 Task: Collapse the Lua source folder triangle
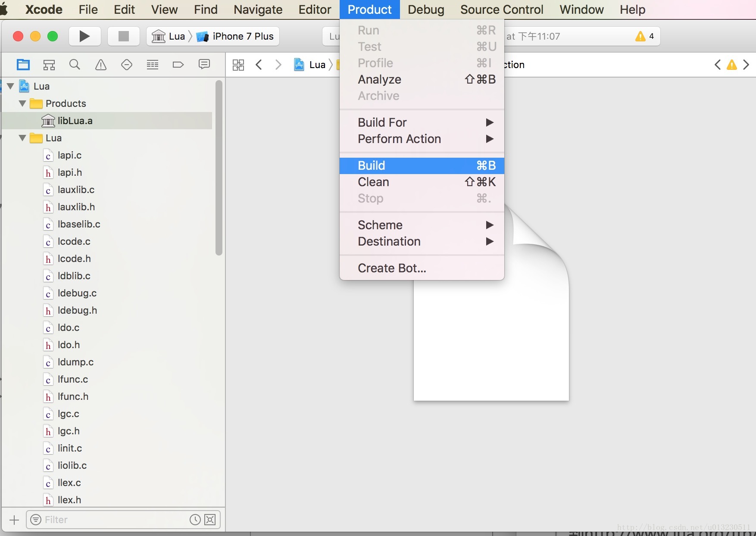22,138
